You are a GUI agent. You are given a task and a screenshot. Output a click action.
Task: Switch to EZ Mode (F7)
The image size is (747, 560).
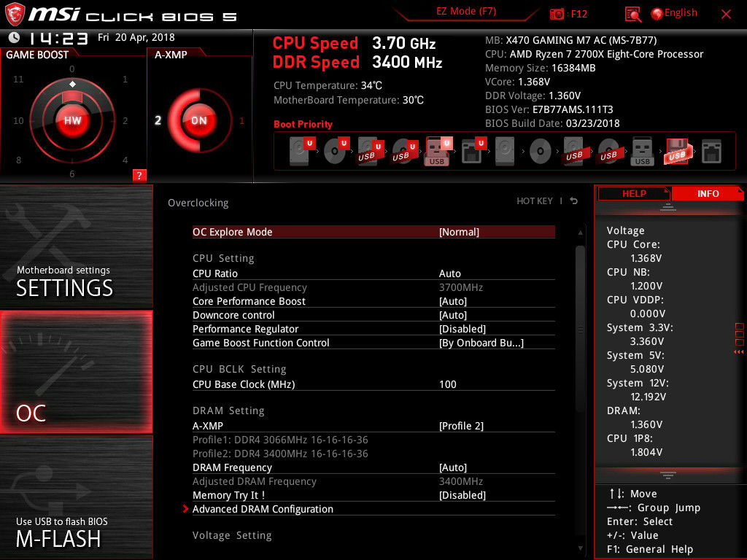[466, 12]
